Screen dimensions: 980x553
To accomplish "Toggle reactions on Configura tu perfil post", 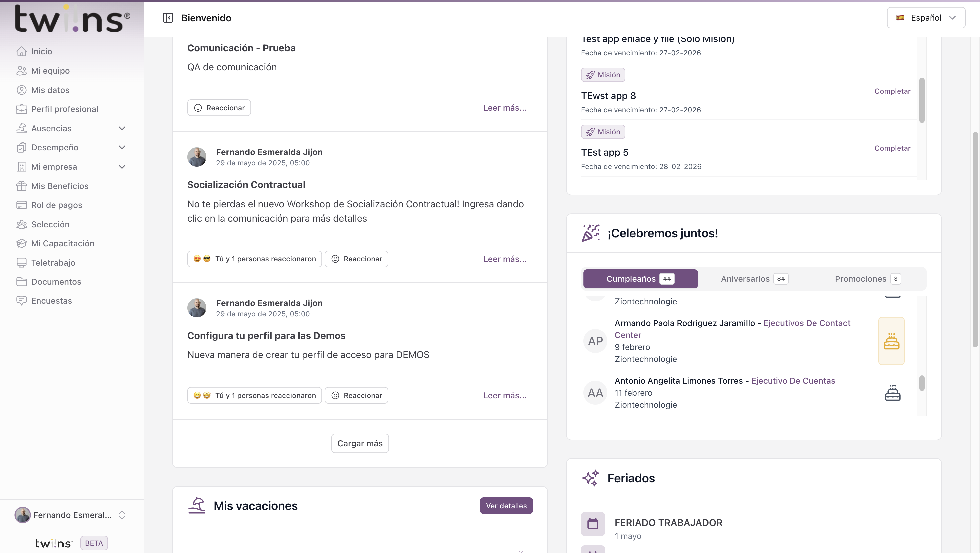I will click(254, 395).
